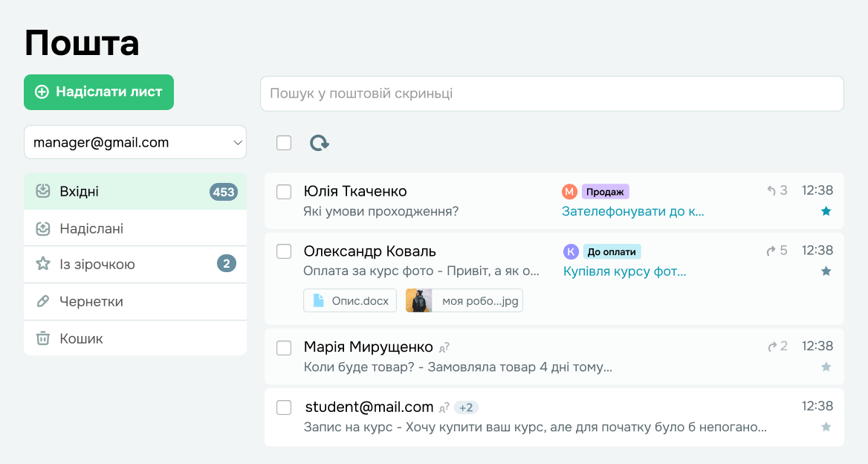Image resolution: width=868 pixels, height=464 pixels.
Task: Check the student@mail.com email checkbox
Action: 284,407
